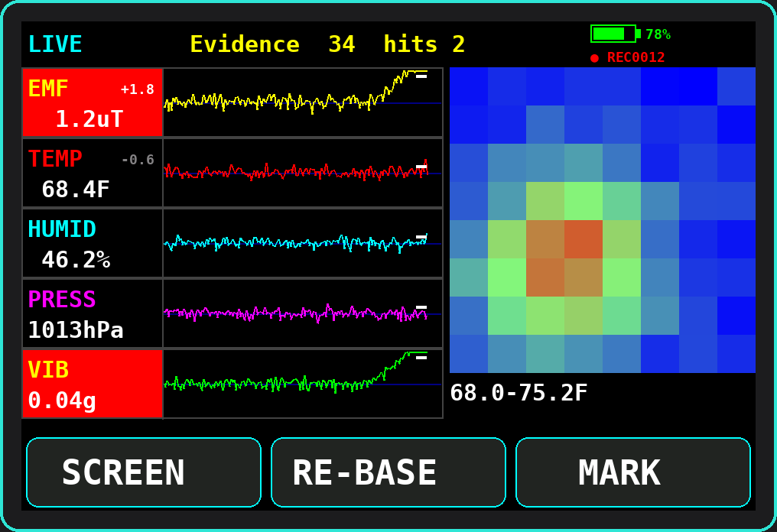This screenshot has width=777, height=532.
Task: Click the 1.2uT EMF reading
Action: 89,119
